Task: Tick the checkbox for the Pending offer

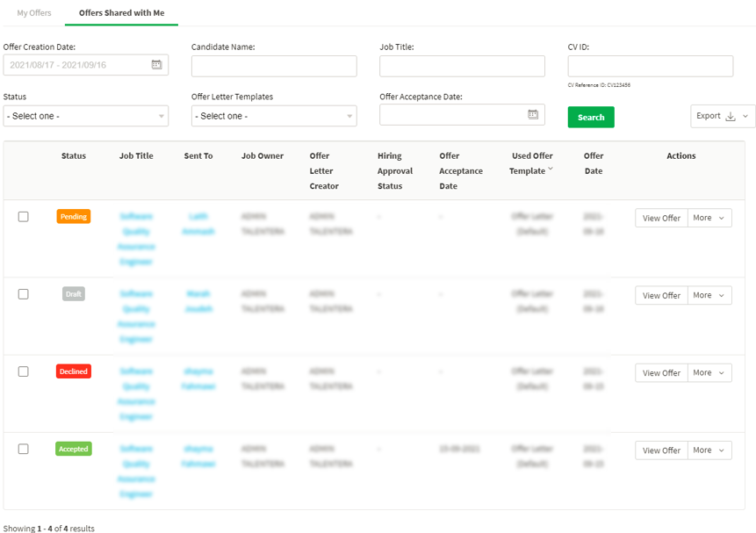Action: pos(24,217)
